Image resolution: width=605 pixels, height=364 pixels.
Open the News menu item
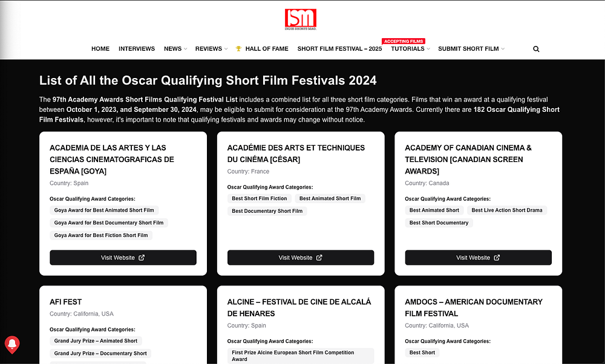point(172,48)
